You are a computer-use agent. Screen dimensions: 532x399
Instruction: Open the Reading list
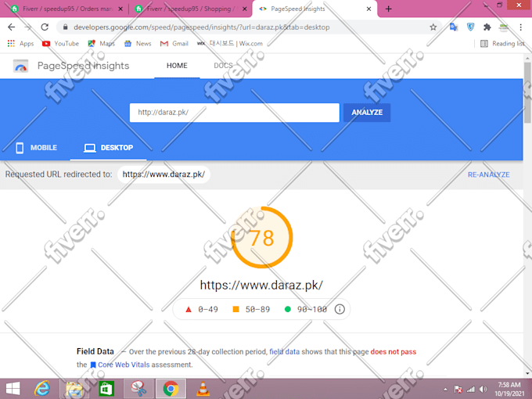[x=502, y=44]
